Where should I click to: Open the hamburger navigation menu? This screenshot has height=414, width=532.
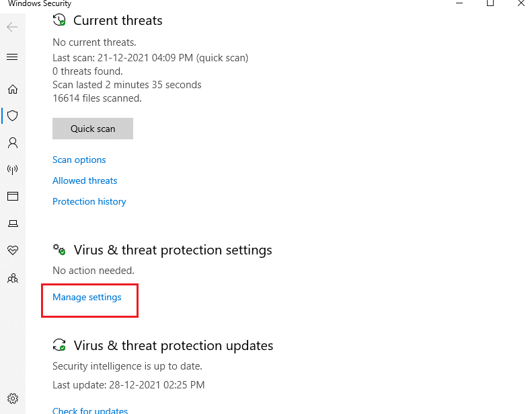[12, 57]
